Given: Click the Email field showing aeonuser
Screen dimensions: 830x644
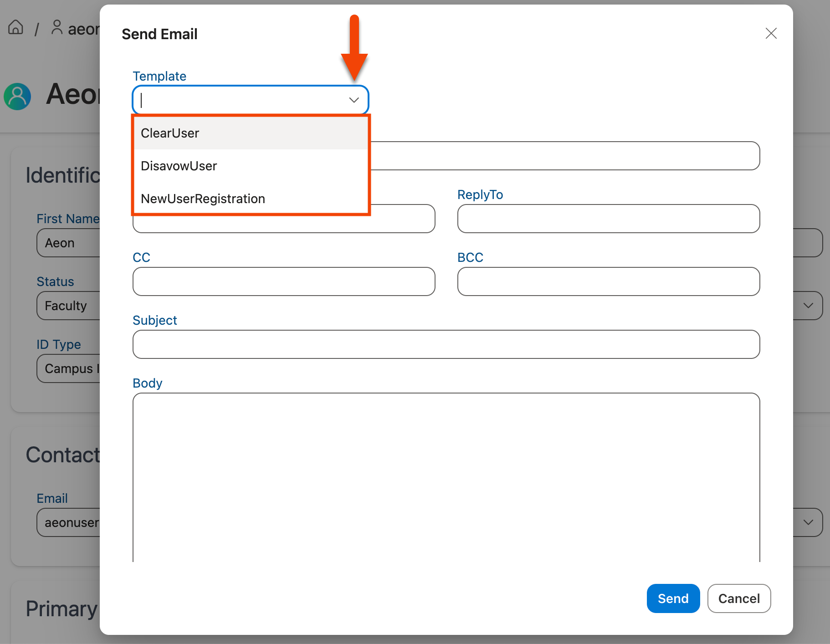Looking at the screenshot, I should pyautogui.click(x=73, y=522).
